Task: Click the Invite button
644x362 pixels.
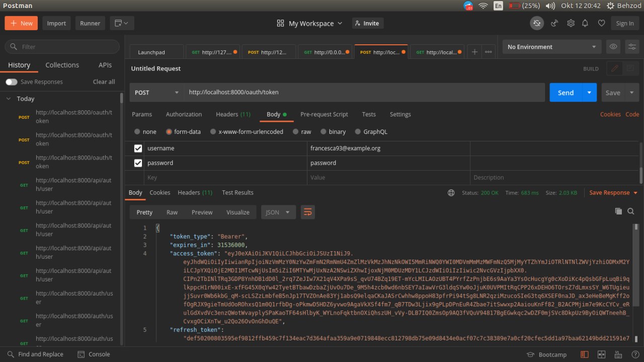Action: 367,23
